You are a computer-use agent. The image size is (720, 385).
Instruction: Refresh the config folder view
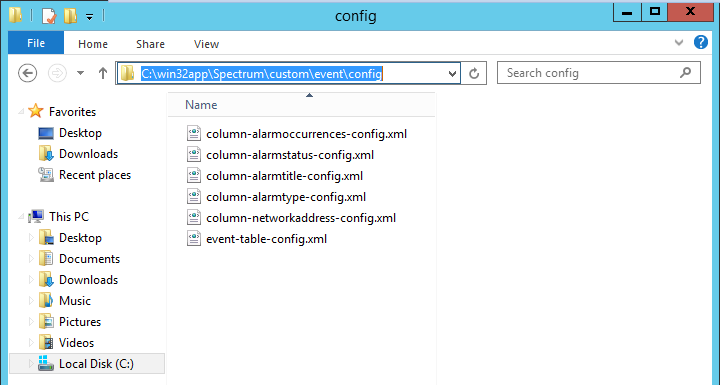click(x=474, y=73)
